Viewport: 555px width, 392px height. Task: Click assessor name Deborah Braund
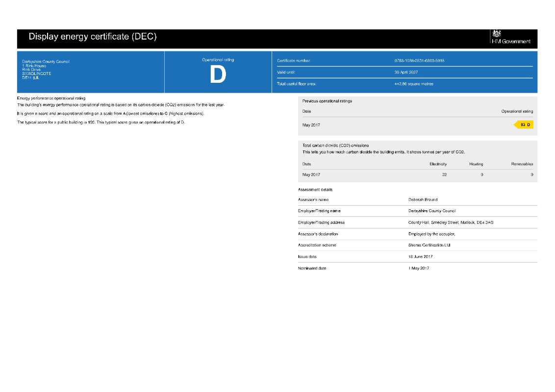pyautogui.click(x=423, y=199)
